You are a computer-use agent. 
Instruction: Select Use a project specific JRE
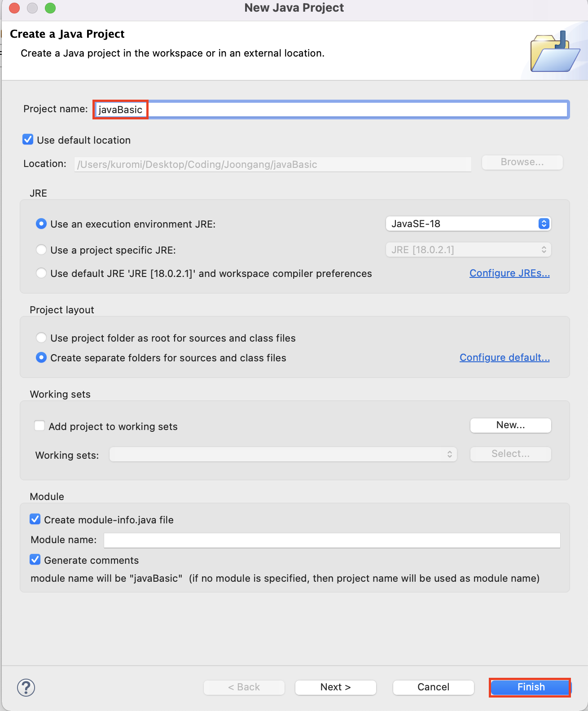pyautogui.click(x=41, y=250)
